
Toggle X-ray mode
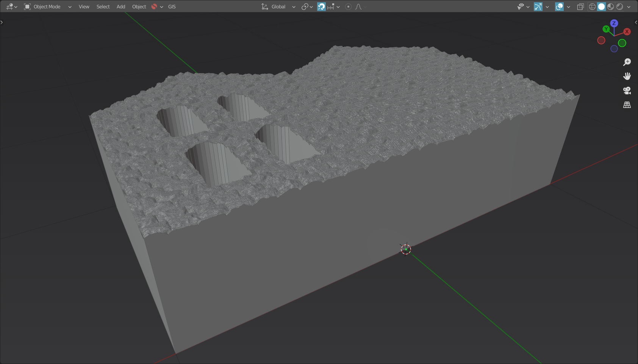click(x=580, y=6)
